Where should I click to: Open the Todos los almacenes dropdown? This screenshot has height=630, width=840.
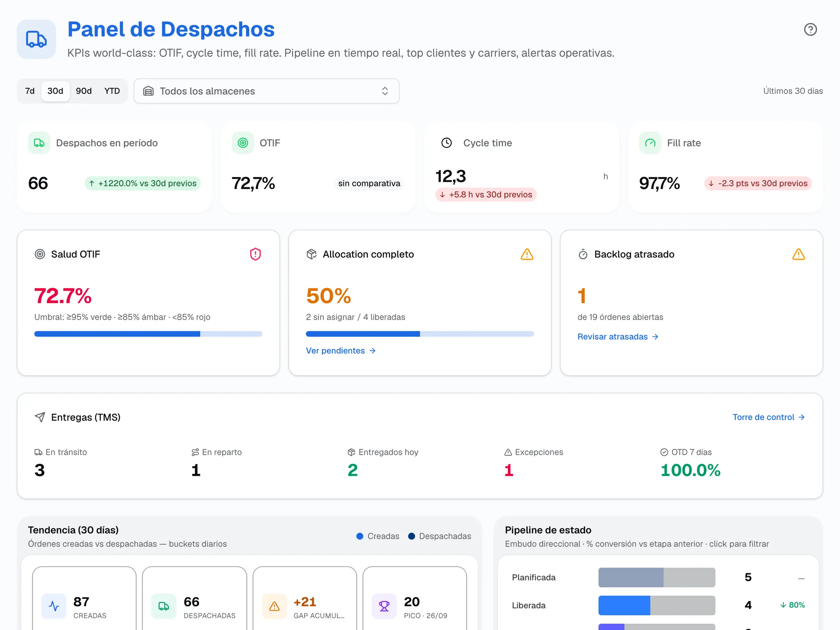[x=267, y=91]
